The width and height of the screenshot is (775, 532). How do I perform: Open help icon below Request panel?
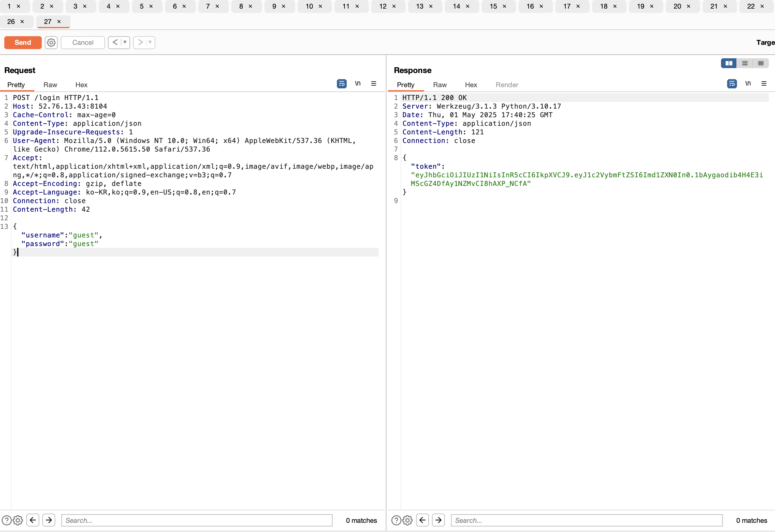[x=6, y=520]
